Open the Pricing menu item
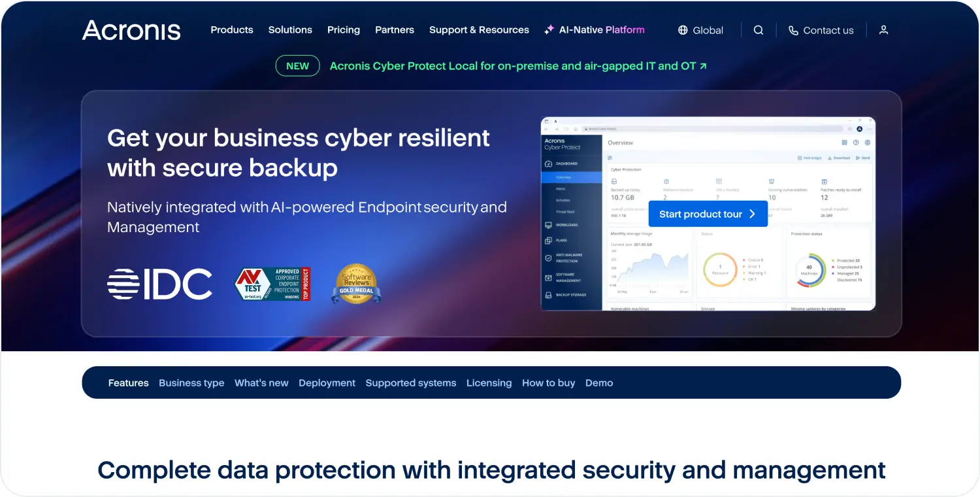Image resolution: width=980 pixels, height=497 pixels. [x=344, y=30]
